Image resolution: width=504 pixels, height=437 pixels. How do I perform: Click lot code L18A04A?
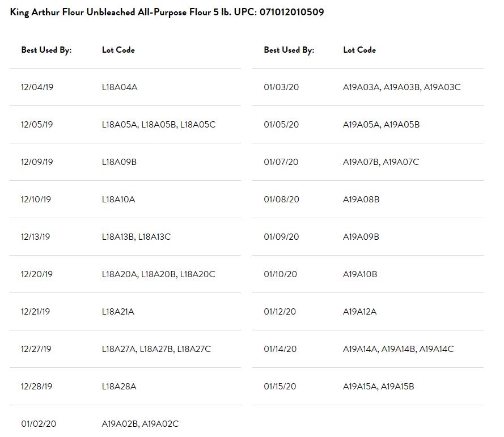click(x=120, y=87)
